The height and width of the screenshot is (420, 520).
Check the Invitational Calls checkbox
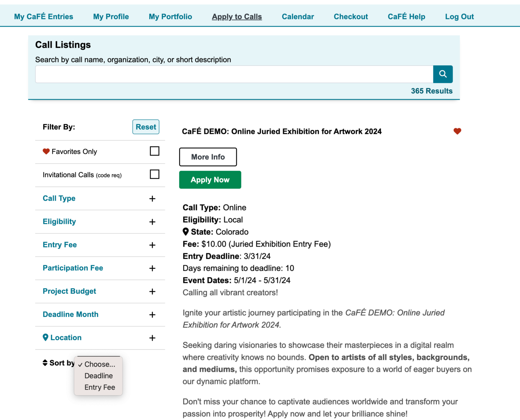pos(154,174)
